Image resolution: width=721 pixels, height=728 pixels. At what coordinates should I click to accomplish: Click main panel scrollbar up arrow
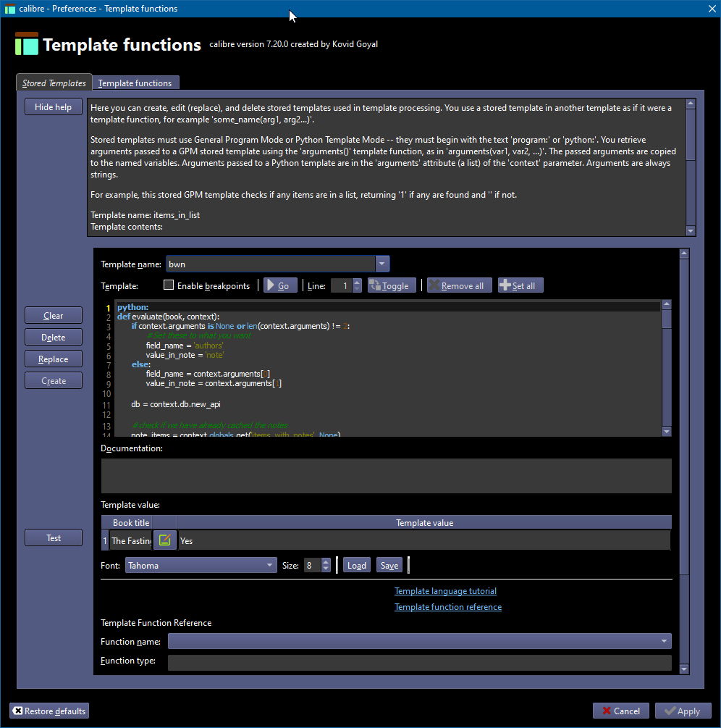pyautogui.click(x=684, y=253)
